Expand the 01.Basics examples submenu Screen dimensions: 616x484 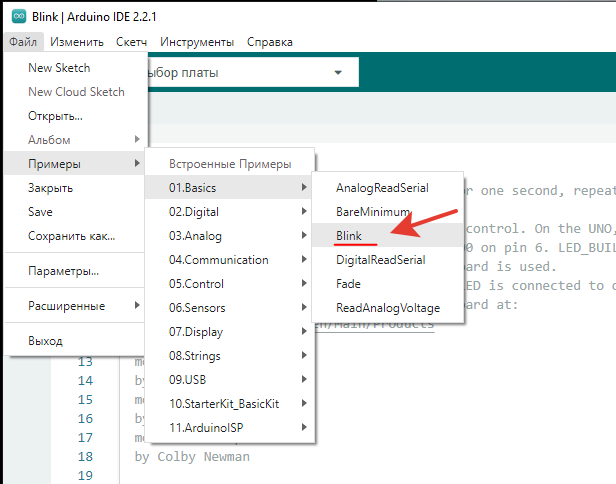pos(230,188)
